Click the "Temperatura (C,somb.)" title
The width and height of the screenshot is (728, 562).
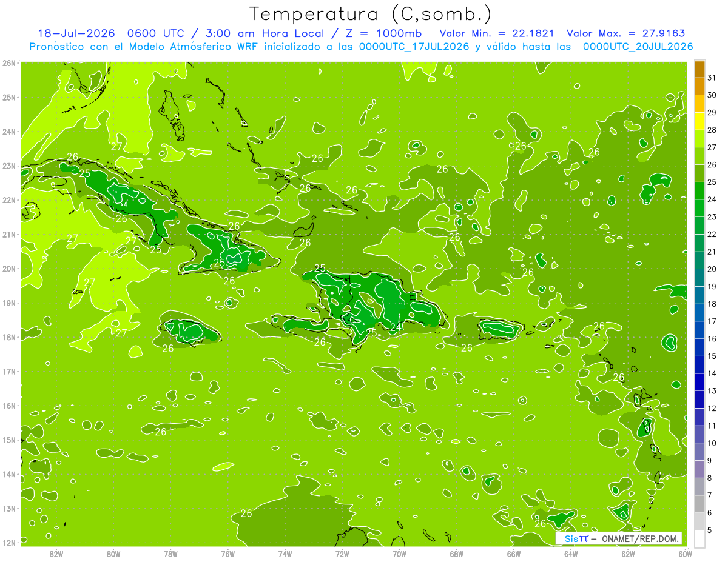[x=371, y=15]
